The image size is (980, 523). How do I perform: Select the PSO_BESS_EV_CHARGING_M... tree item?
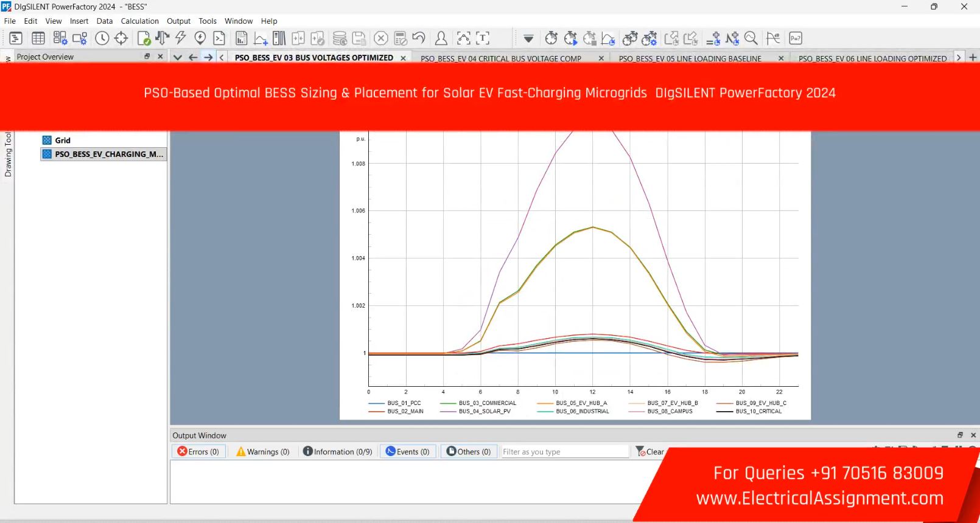pyautogui.click(x=103, y=154)
